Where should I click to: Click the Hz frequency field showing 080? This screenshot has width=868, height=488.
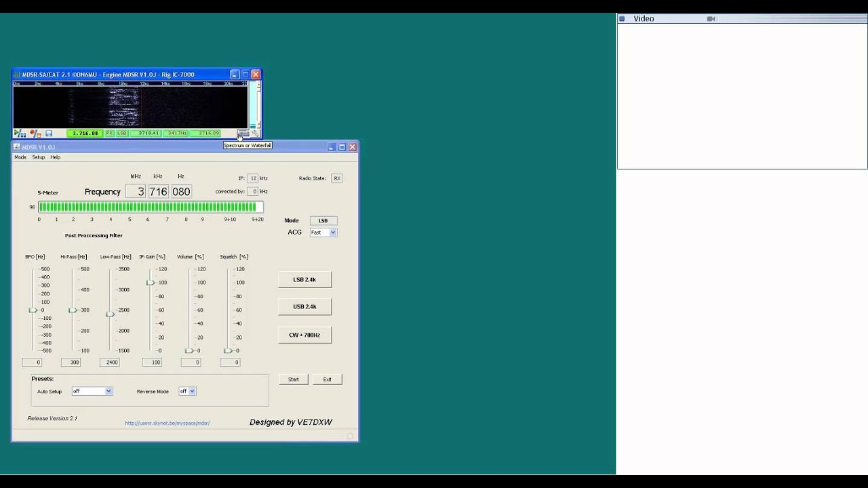pyautogui.click(x=181, y=192)
